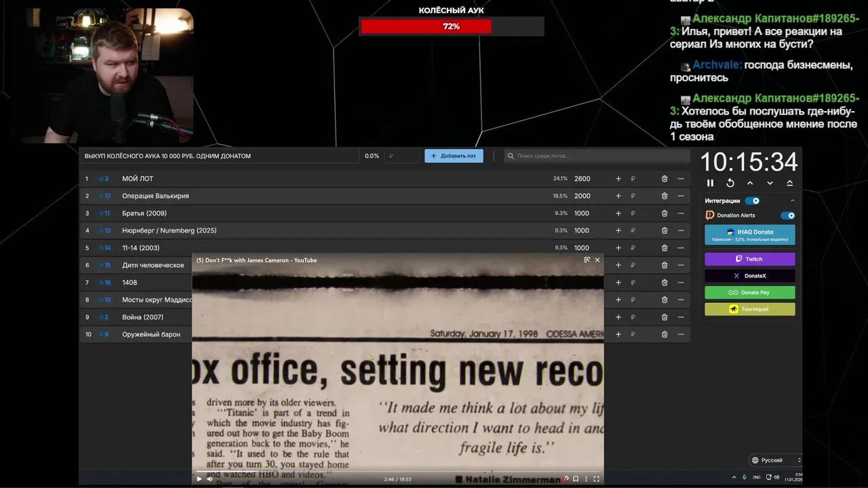Delete the Оружейный барон lot
Screen dimensions: 868x488
(665, 334)
